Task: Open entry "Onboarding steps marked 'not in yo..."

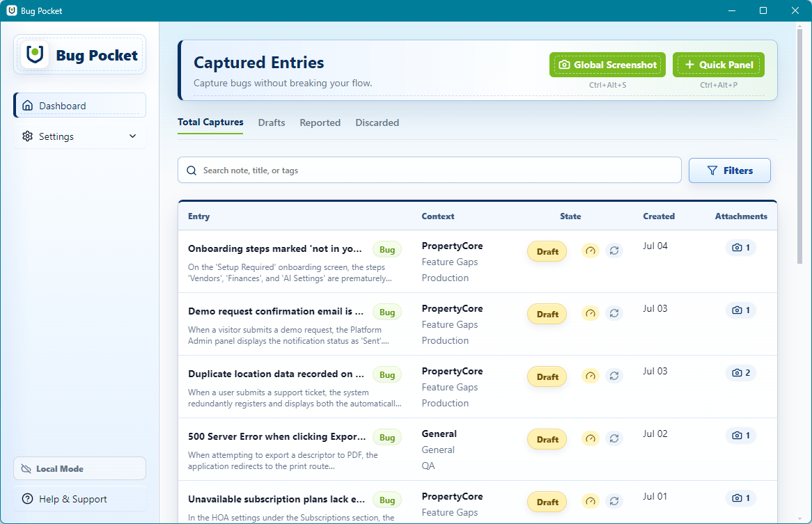Action: coord(275,249)
